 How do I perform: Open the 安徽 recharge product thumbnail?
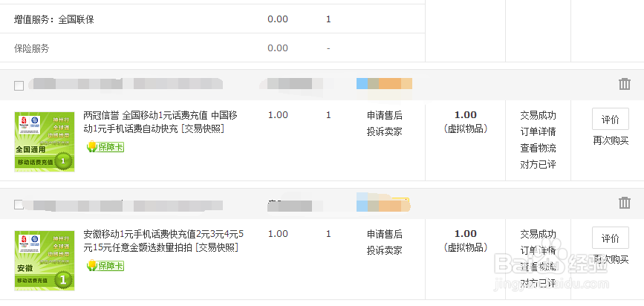pos(45,261)
